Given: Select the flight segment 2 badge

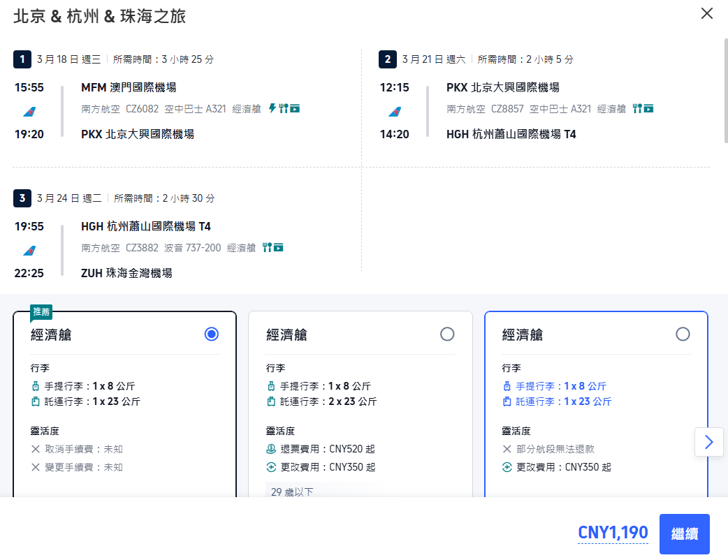Looking at the screenshot, I should tap(388, 59).
